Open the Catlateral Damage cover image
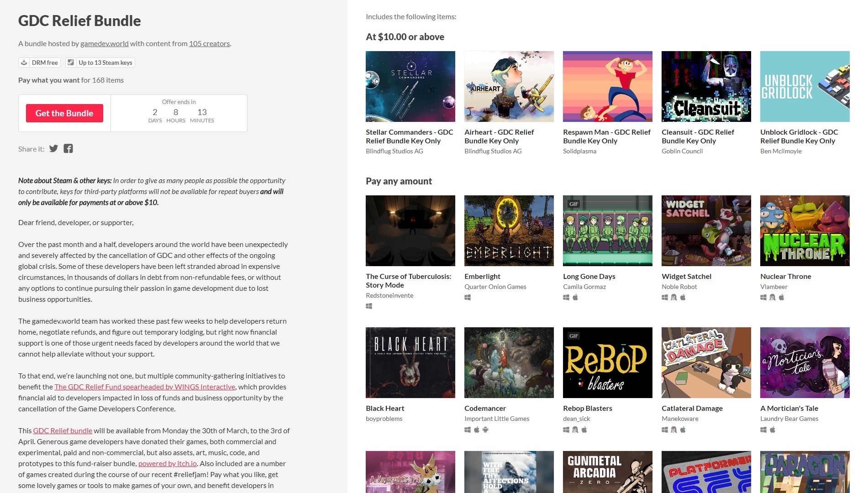This screenshot has height=493, width=868. tap(706, 362)
